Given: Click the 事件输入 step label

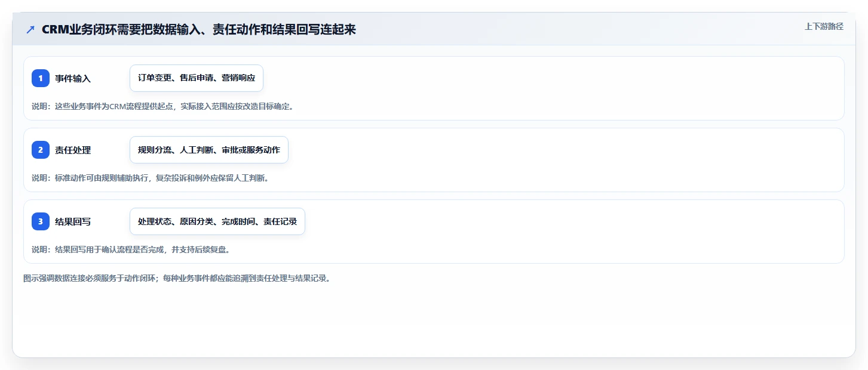Looking at the screenshot, I should [x=73, y=78].
